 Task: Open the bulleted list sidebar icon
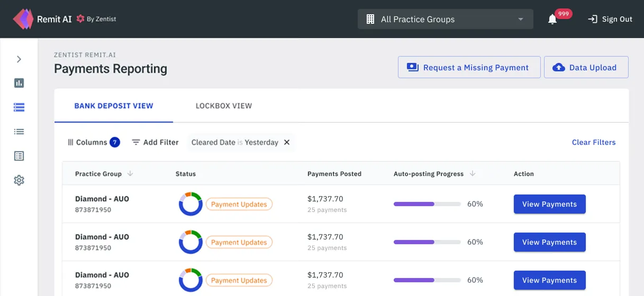click(x=19, y=132)
